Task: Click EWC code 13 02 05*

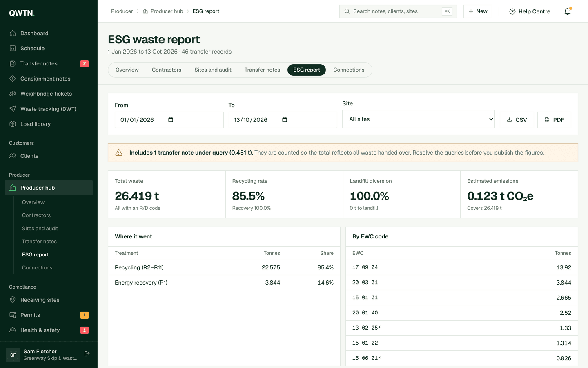Action: 367,328
